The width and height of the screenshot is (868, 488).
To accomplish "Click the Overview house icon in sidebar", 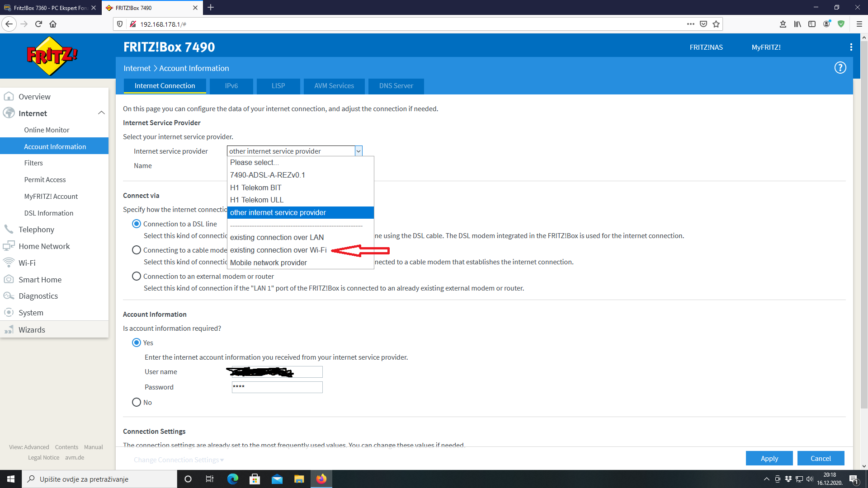I will click(9, 96).
